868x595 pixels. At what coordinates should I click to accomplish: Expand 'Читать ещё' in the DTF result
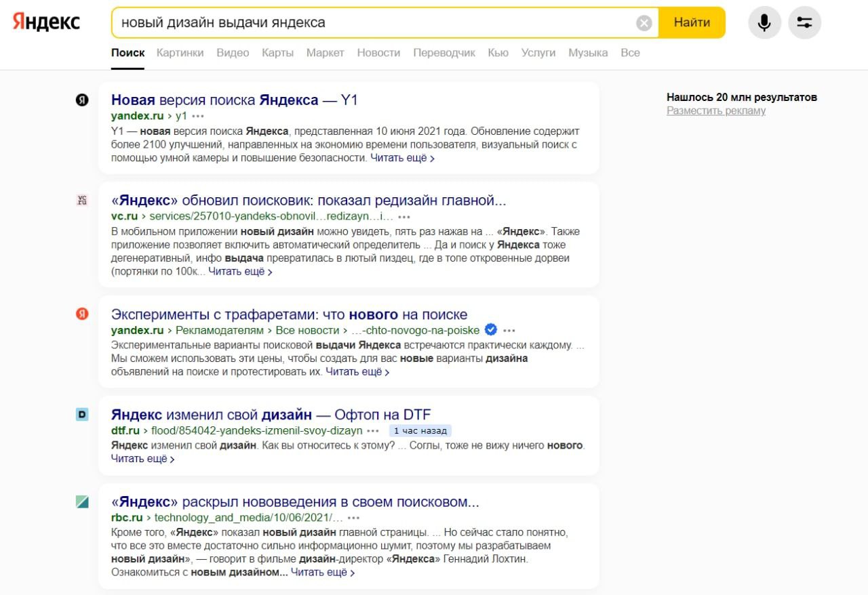pos(143,459)
